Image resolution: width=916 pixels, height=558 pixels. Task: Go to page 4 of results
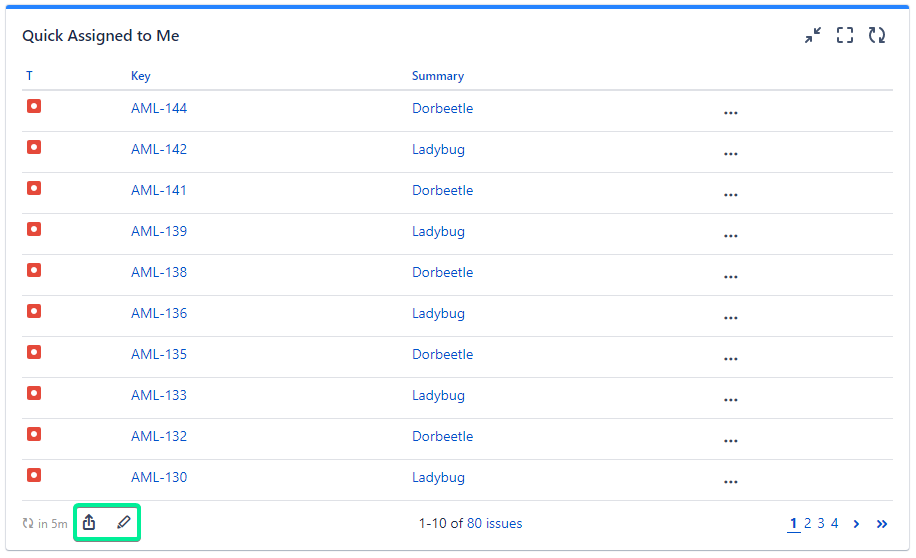click(834, 523)
